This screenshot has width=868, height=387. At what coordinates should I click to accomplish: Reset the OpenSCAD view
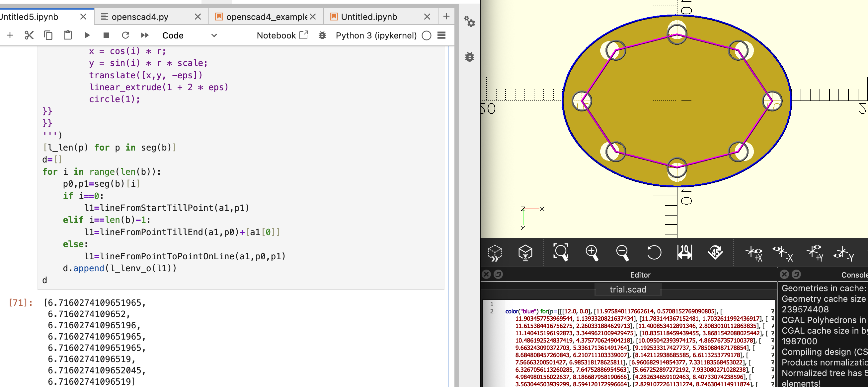pos(654,252)
